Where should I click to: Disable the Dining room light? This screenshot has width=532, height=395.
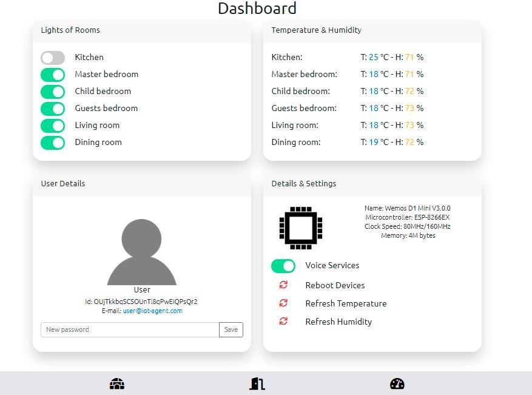point(53,143)
